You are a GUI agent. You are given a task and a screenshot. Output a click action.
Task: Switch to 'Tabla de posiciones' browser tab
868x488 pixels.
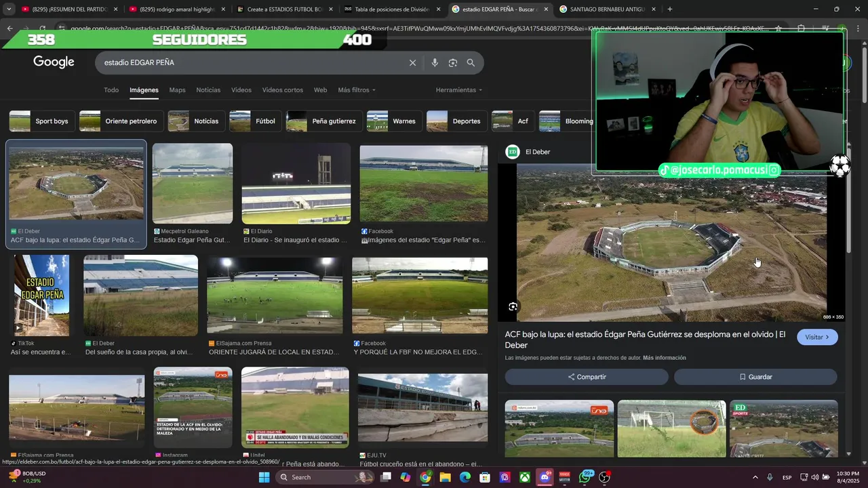(392, 9)
